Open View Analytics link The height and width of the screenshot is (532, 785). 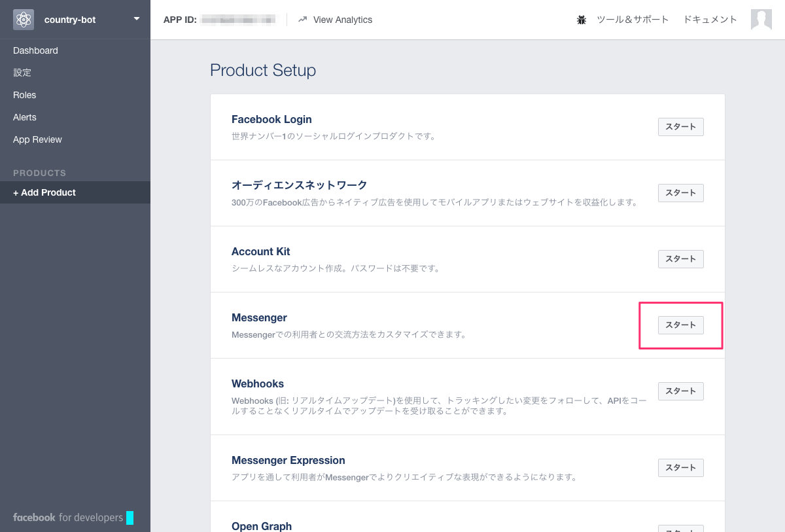pyautogui.click(x=342, y=20)
